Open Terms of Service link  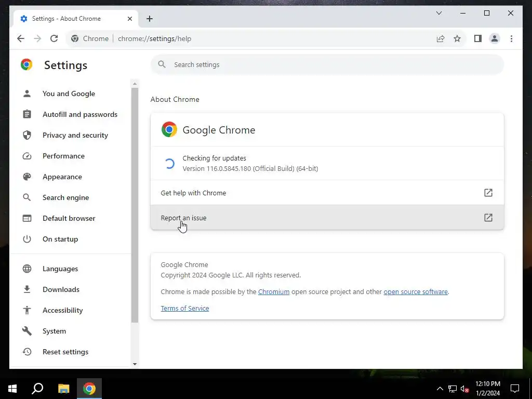185,309
